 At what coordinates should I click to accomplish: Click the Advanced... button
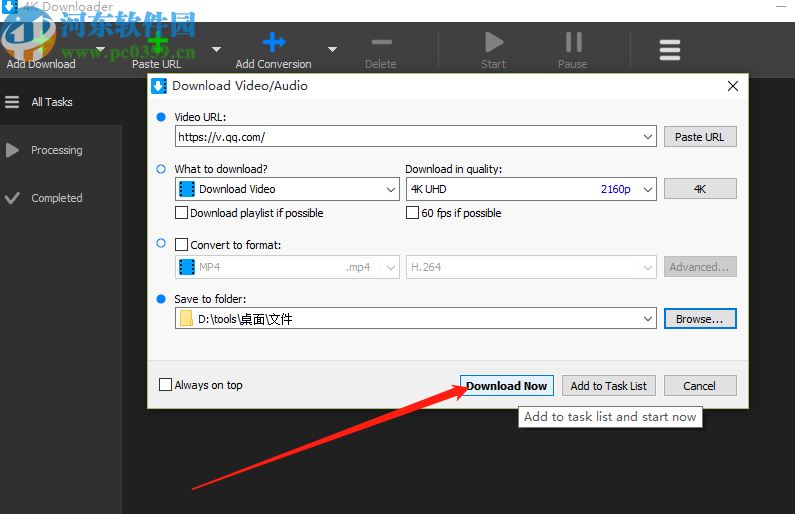pos(700,267)
